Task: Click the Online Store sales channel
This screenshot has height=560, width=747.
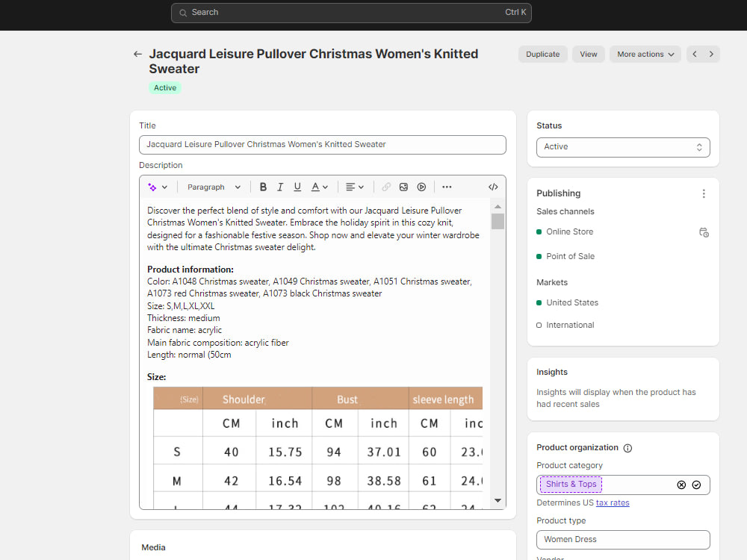Action: point(570,232)
